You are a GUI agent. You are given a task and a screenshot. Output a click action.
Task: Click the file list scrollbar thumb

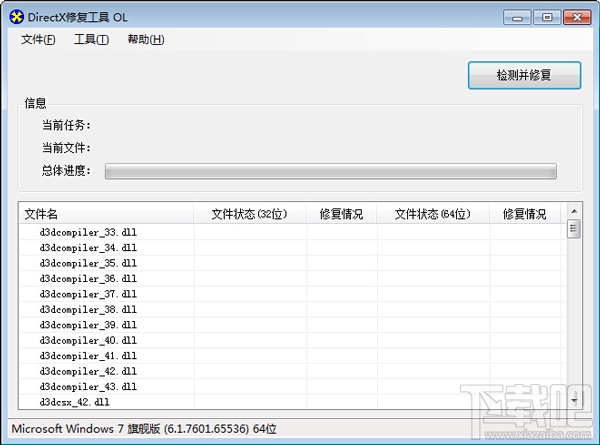coord(574,228)
